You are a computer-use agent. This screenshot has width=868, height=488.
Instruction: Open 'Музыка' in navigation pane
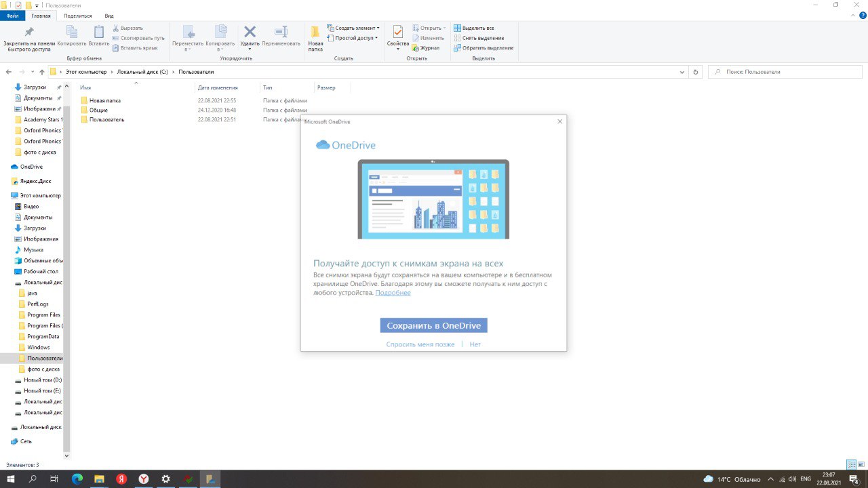(x=33, y=249)
